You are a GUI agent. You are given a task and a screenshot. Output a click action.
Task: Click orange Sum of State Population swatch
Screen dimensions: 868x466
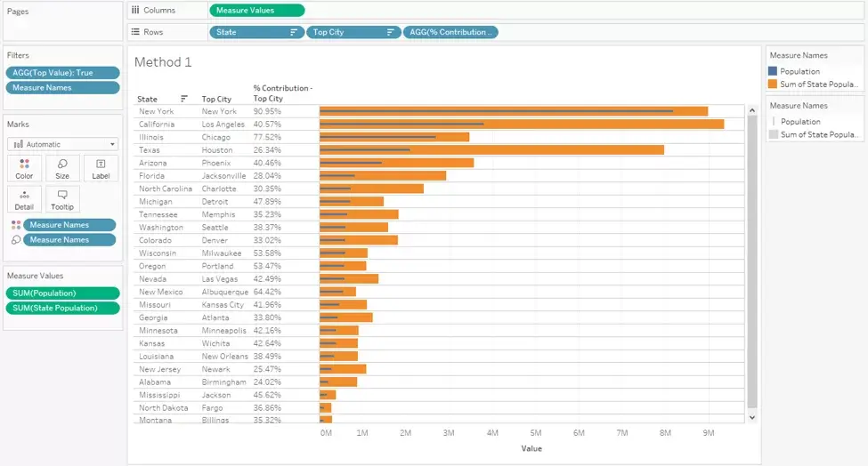(773, 84)
